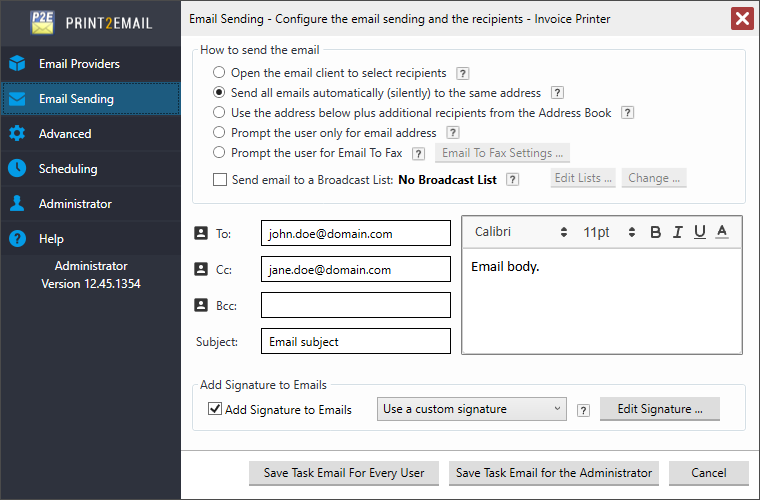Go to the Scheduling sidebar item
The image size is (760, 500).
(x=68, y=169)
